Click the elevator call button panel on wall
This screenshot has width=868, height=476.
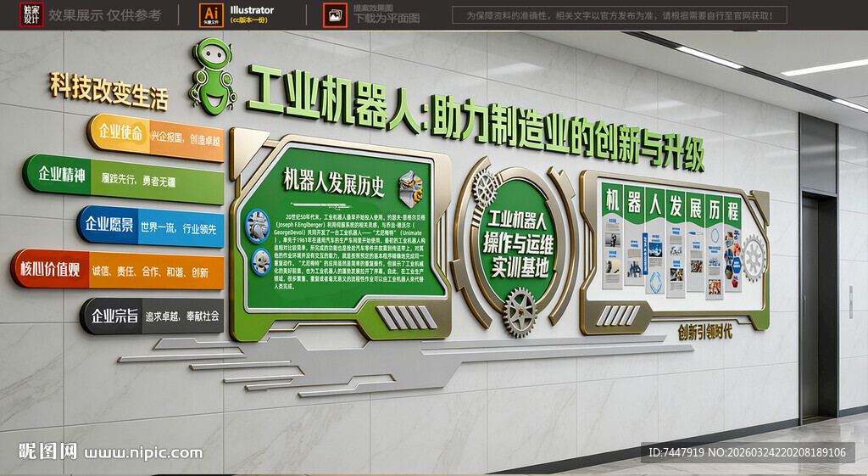(850, 302)
